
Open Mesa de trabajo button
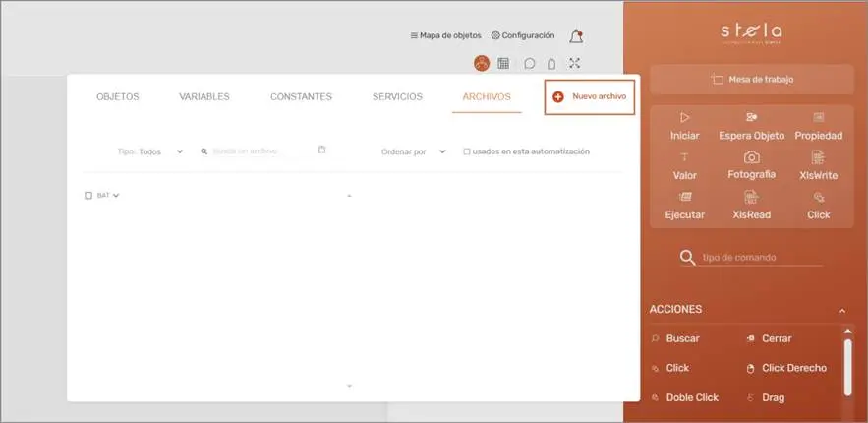click(752, 79)
